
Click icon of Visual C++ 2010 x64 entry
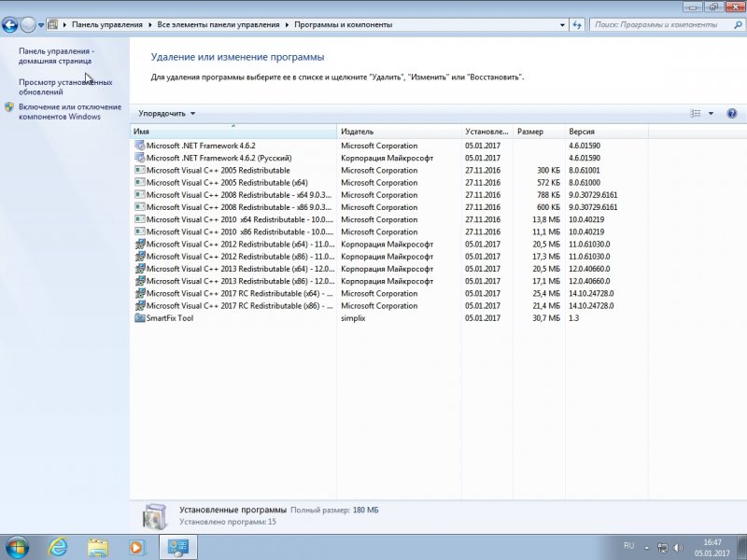pos(139,219)
